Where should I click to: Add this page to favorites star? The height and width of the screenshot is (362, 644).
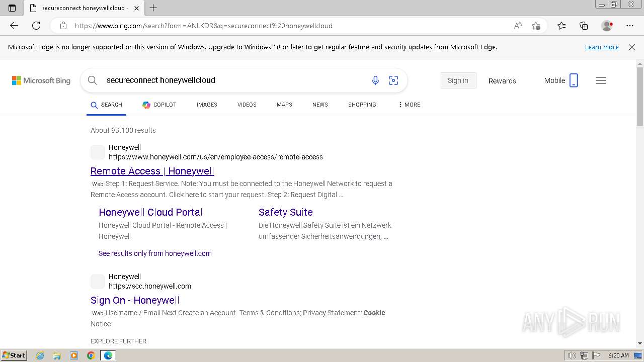click(536, 26)
